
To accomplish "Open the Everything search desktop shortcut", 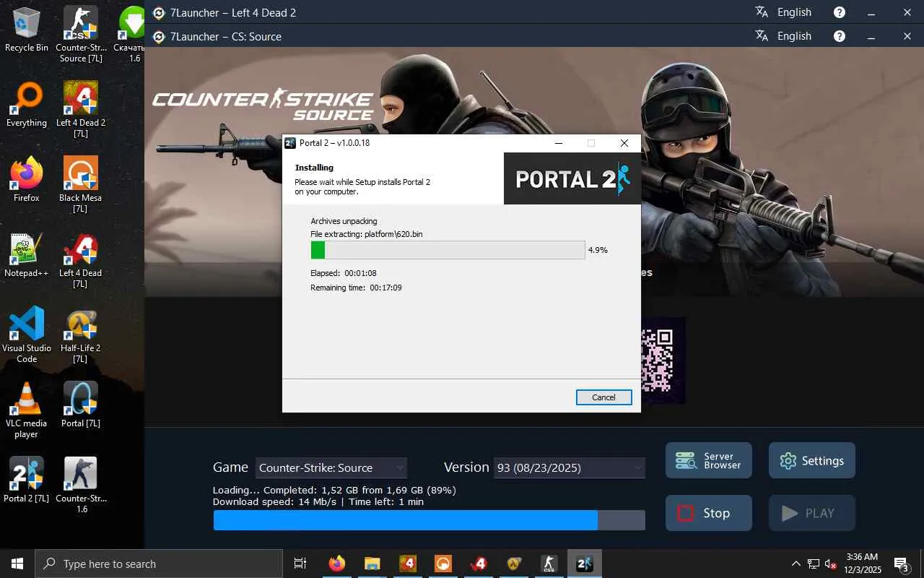I will (x=27, y=105).
